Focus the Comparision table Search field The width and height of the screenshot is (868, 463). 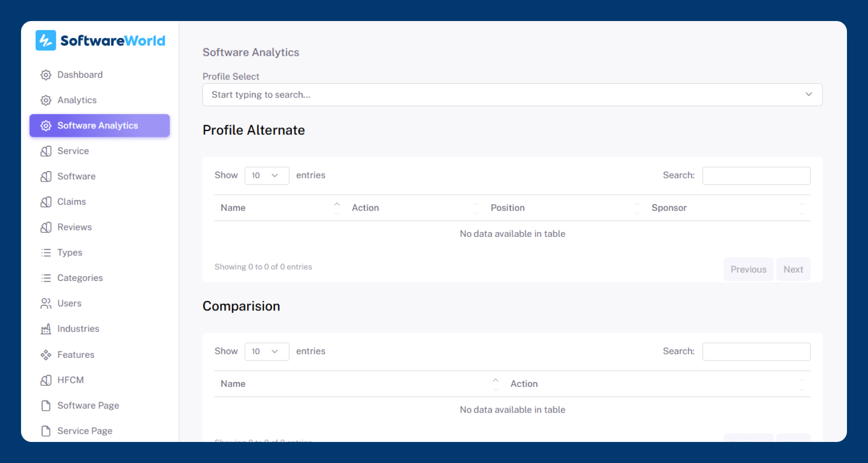pyautogui.click(x=756, y=351)
